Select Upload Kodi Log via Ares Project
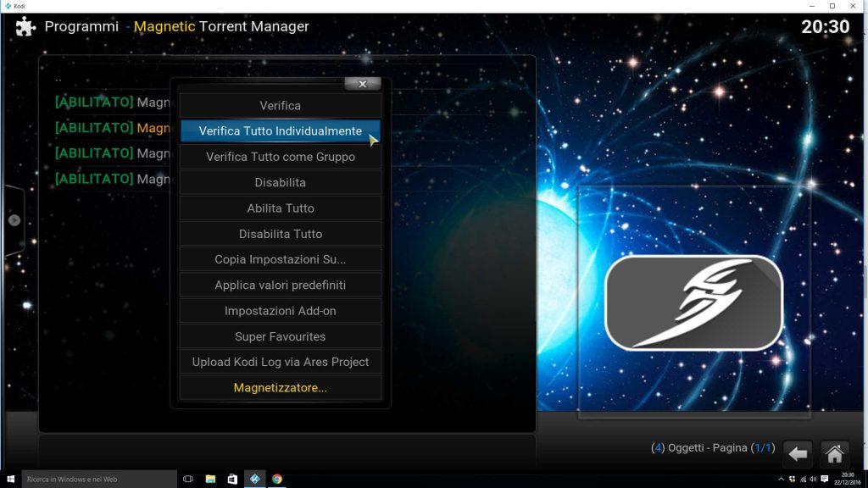This screenshot has width=868, height=488. coord(280,362)
